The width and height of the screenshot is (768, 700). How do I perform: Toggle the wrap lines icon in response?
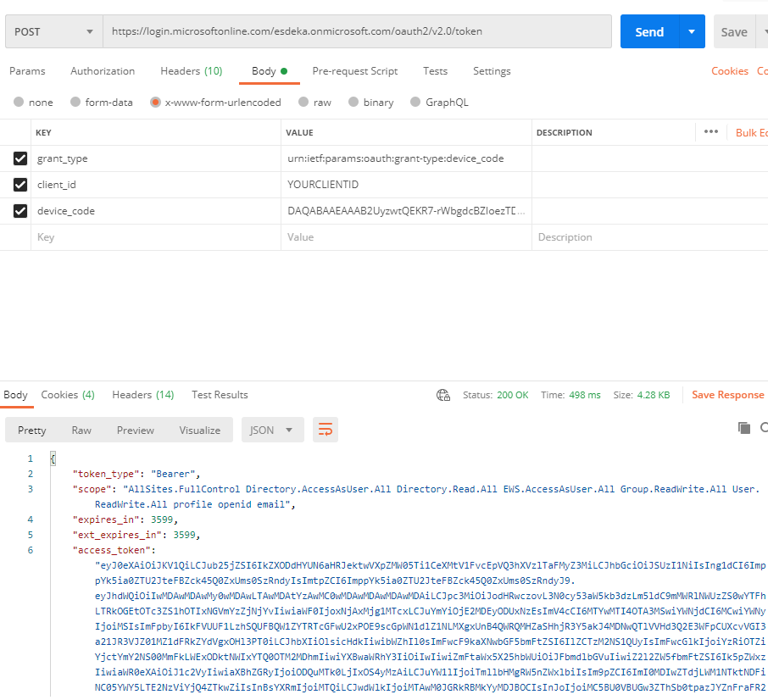[x=325, y=430]
